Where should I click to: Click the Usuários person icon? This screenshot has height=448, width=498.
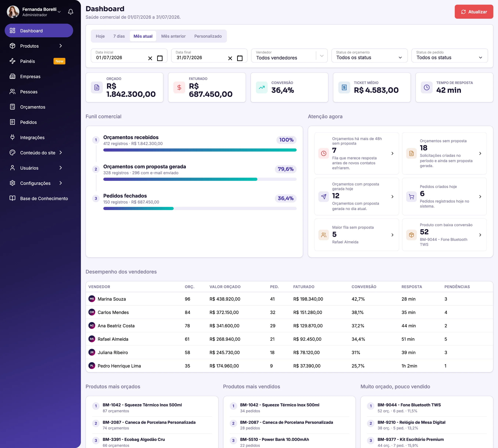click(12, 168)
